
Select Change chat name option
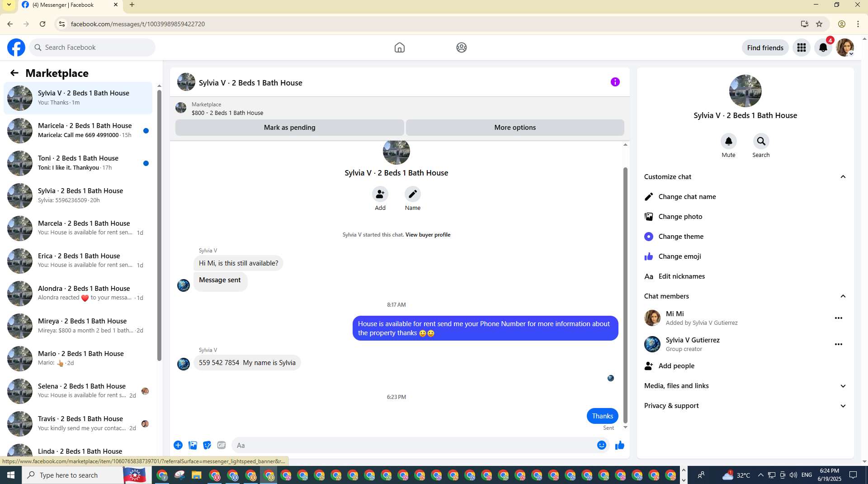click(x=745, y=197)
